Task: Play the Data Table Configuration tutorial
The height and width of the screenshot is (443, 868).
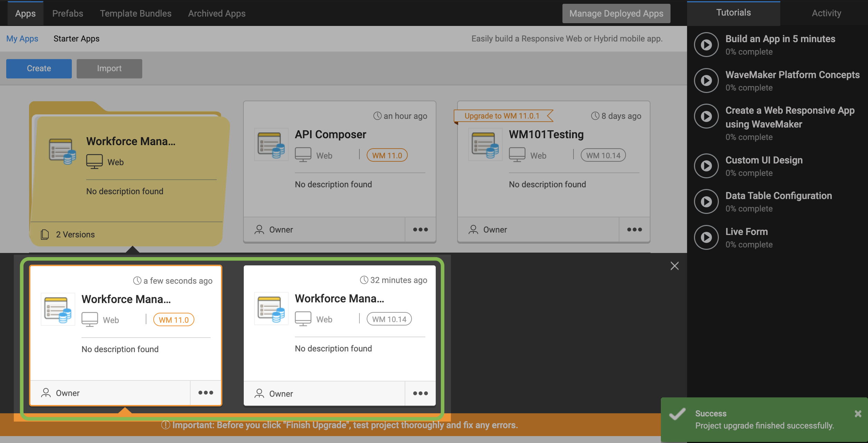Action: (706, 201)
